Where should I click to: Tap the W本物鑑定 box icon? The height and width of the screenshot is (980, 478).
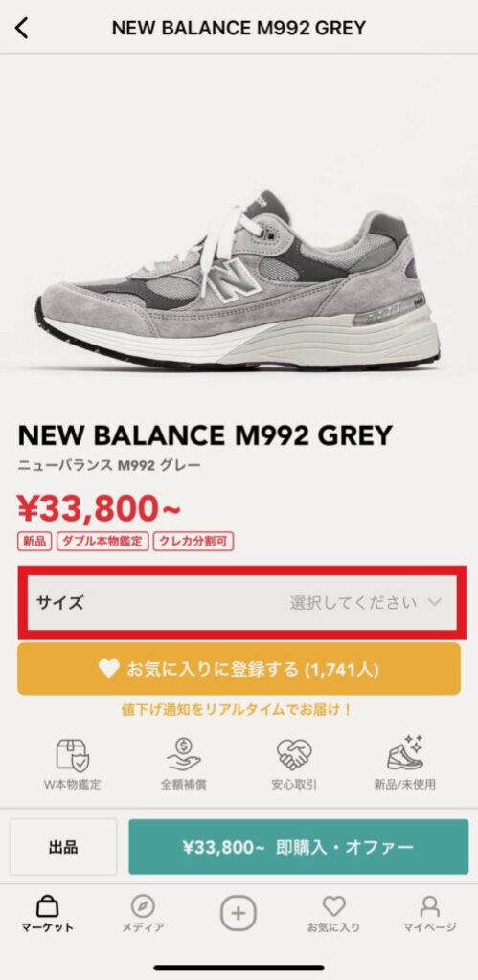coord(73,754)
